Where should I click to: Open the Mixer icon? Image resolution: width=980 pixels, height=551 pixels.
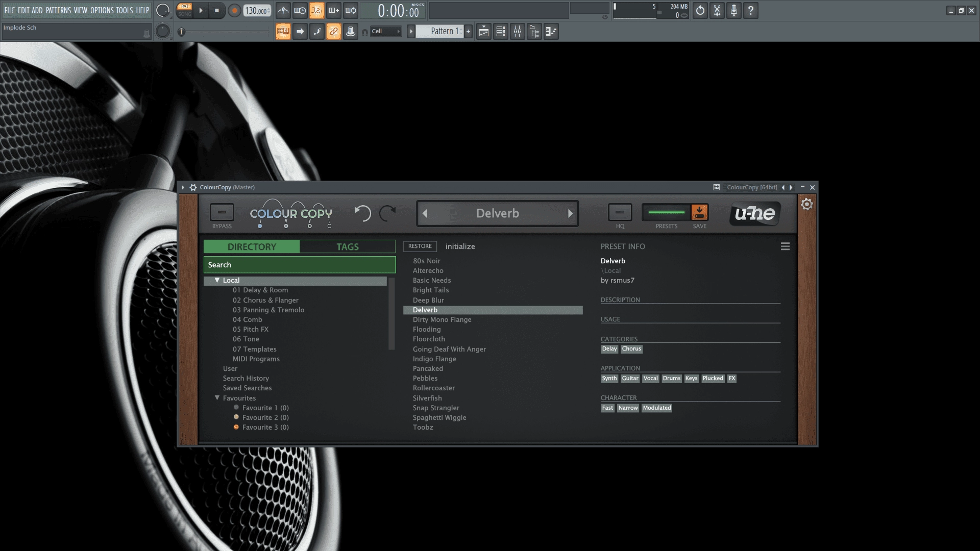(x=518, y=32)
